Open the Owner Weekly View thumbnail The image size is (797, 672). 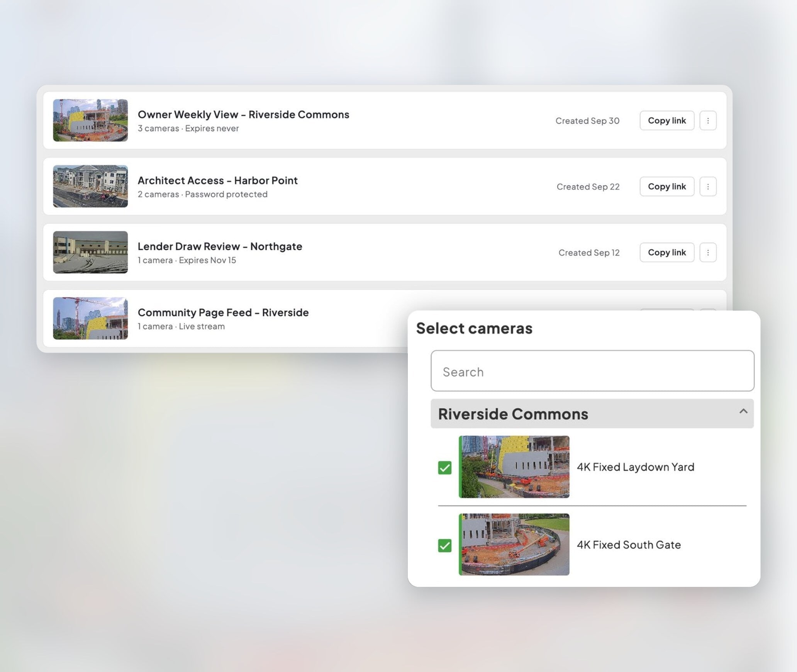coord(90,120)
